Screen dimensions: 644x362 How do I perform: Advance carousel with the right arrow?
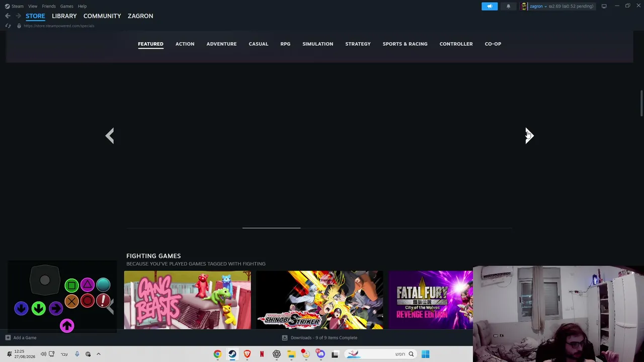[529, 136]
